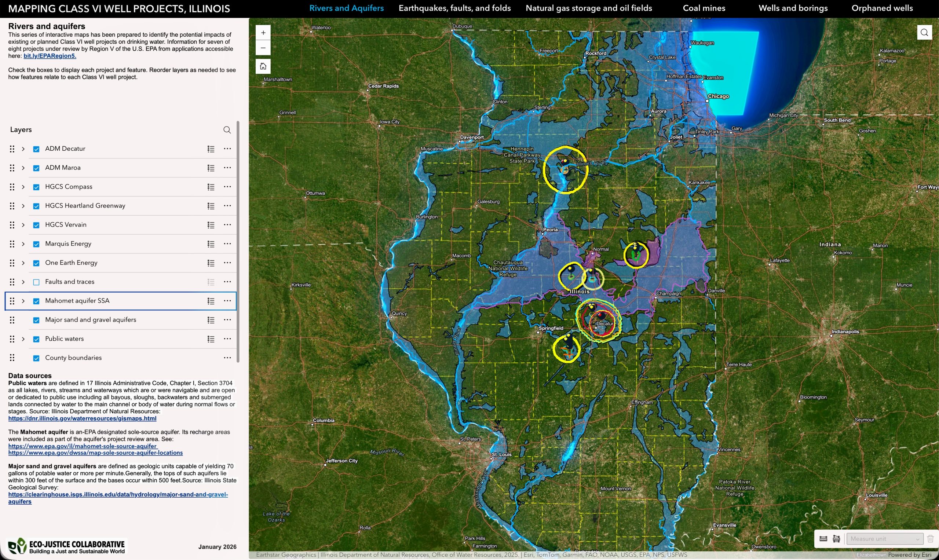
Task: Expand the One Earth Energy layer
Action: pyautogui.click(x=23, y=263)
